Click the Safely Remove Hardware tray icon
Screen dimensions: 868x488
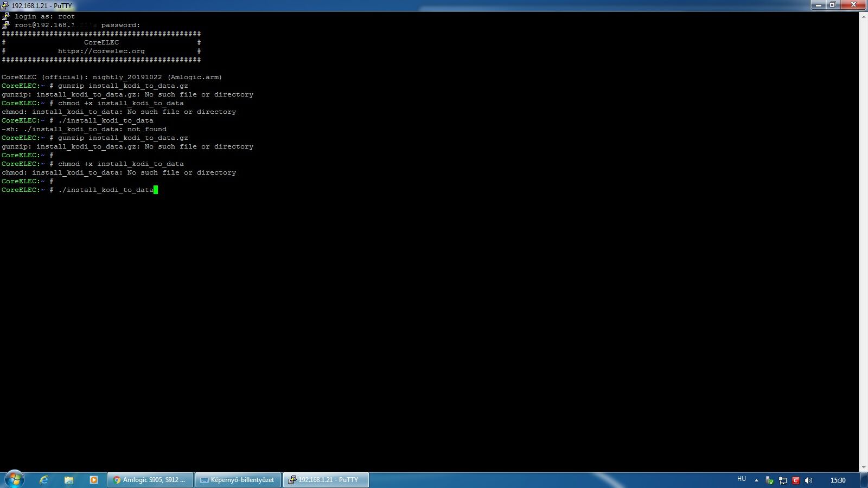pyautogui.click(x=769, y=480)
